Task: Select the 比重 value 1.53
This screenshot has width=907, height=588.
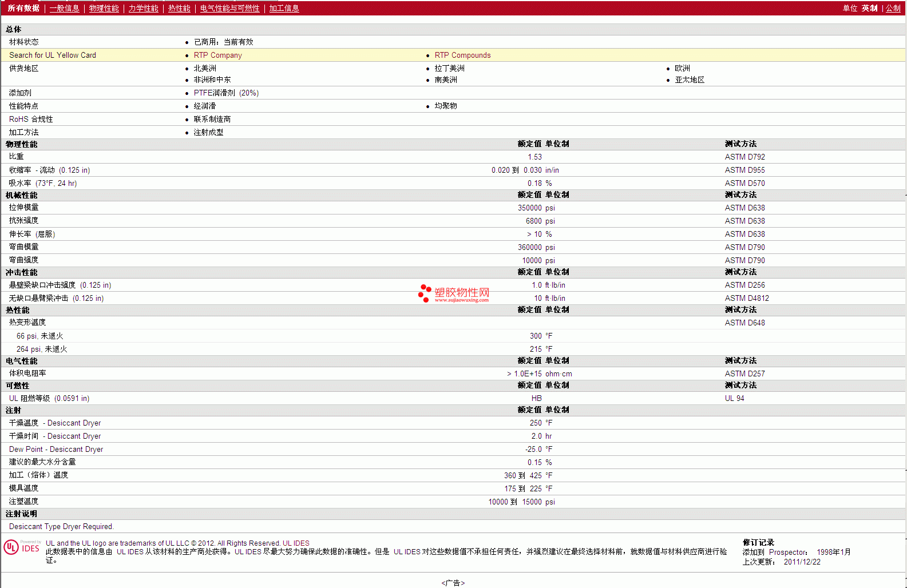Action: point(534,157)
